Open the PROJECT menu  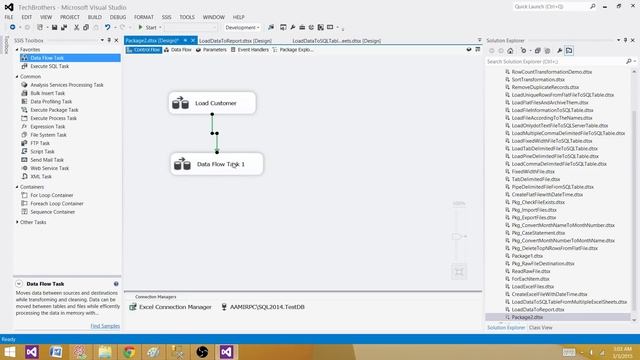point(70,17)
